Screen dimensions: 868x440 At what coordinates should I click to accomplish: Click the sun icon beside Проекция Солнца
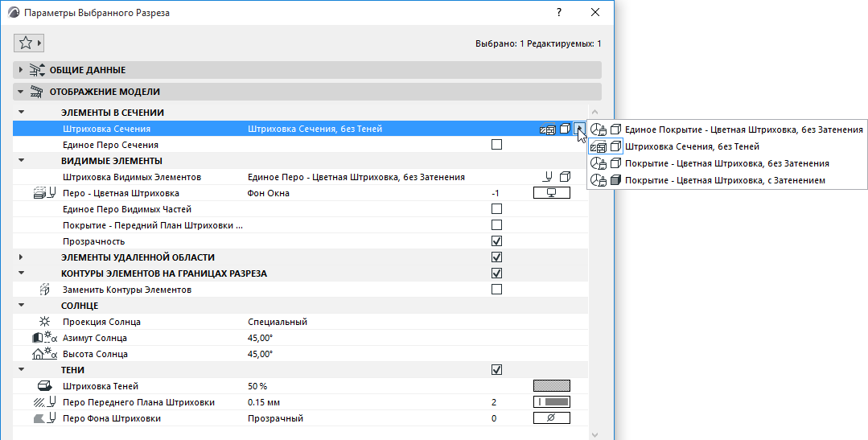coord(45,322)
